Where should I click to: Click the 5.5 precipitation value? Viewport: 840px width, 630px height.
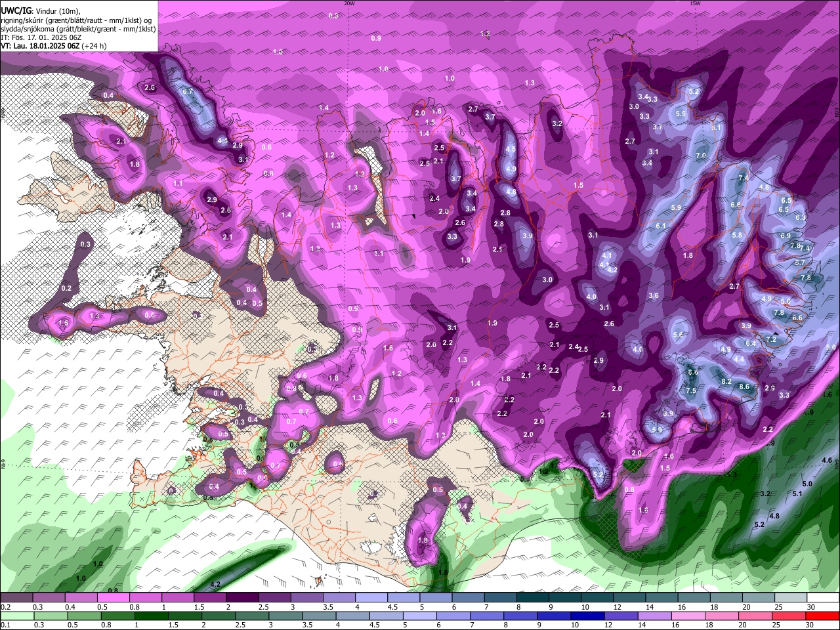tap(681, 114)
